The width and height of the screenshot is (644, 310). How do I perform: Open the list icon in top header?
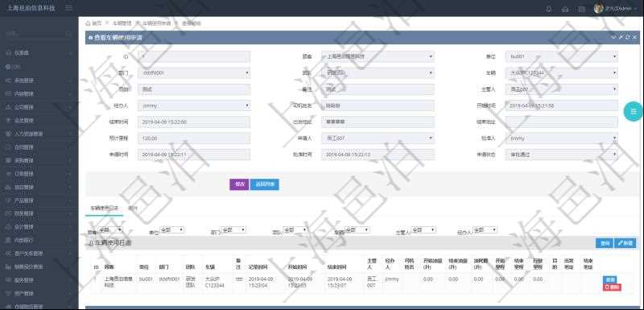click(581, 9)
